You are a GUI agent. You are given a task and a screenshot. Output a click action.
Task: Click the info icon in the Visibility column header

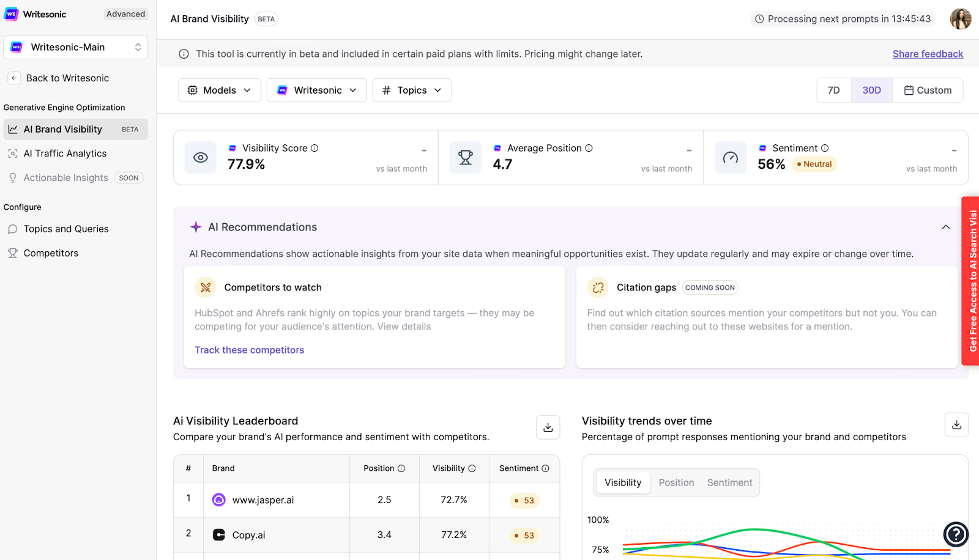point(472,468)
